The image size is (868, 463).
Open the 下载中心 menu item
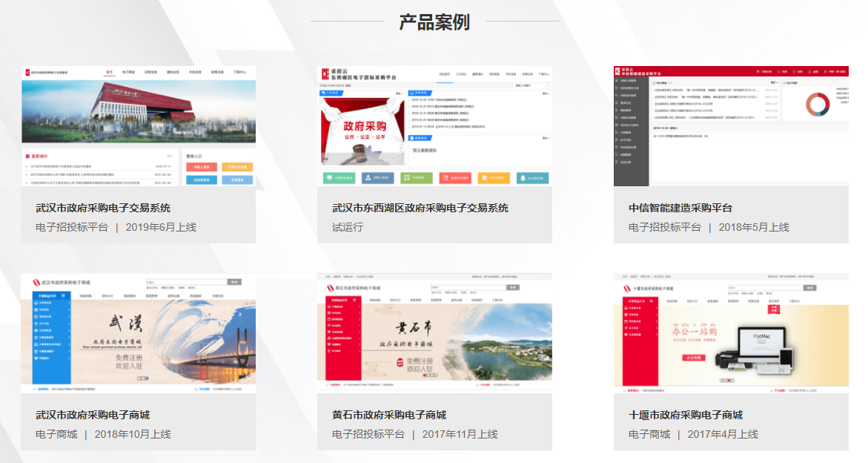point(240,72)
